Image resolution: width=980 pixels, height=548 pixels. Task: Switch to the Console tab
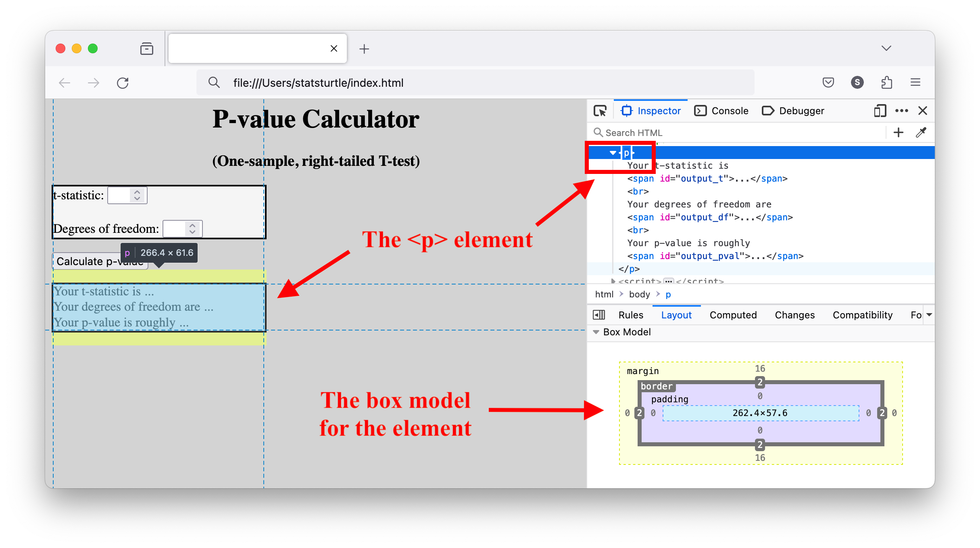(721, 111)
